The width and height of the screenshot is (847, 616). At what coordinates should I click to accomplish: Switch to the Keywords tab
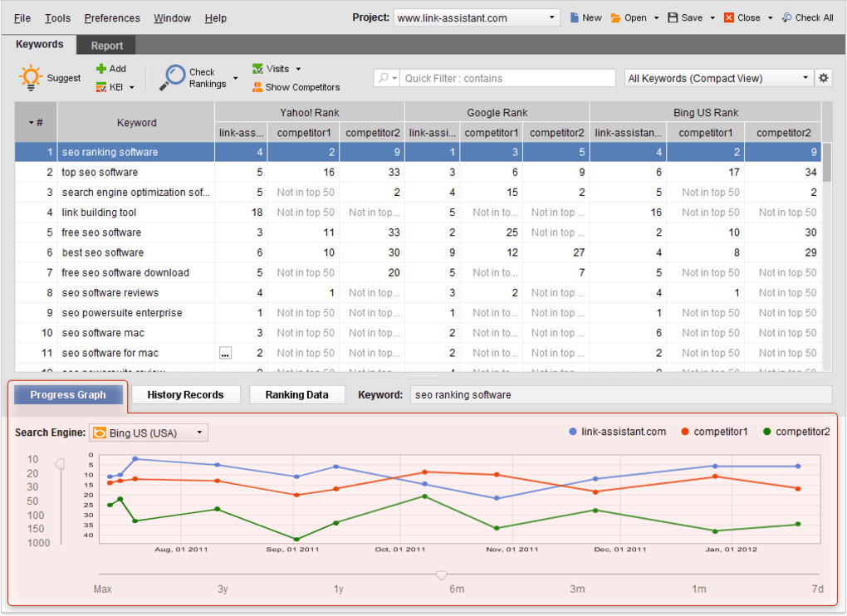point(39,44)
